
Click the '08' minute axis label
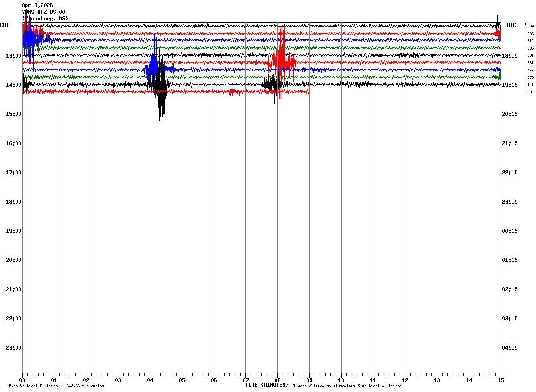point(277,380)
